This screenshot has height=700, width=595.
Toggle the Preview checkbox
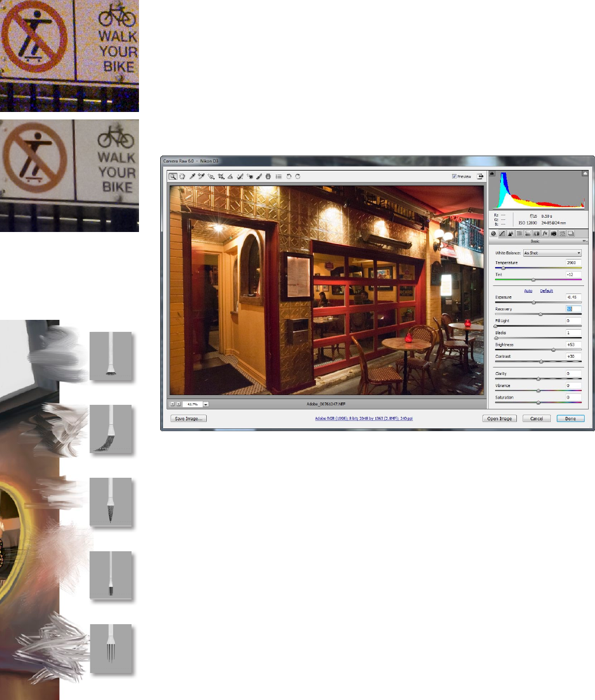[x=454, y=177]
